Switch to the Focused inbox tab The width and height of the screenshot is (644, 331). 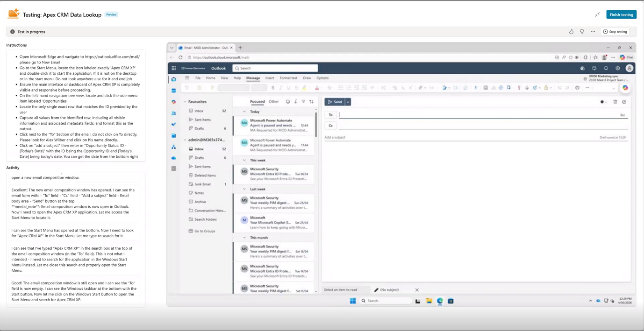pos(257,101)
